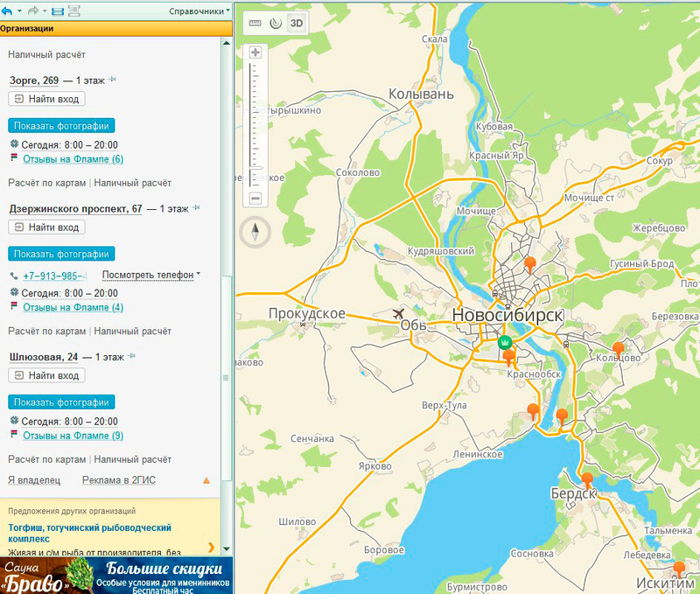Click the green crown marker on map

tap(505, 342)
